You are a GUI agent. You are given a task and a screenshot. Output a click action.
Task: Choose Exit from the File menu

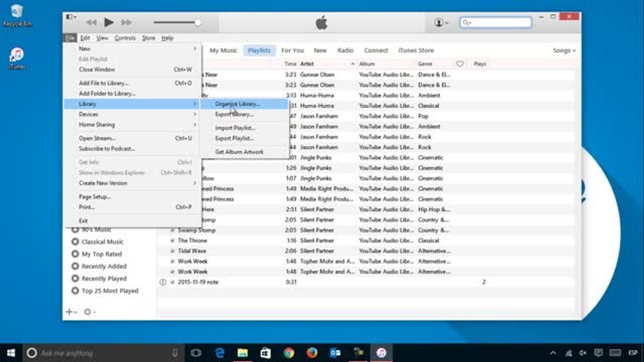pos(132,221)
